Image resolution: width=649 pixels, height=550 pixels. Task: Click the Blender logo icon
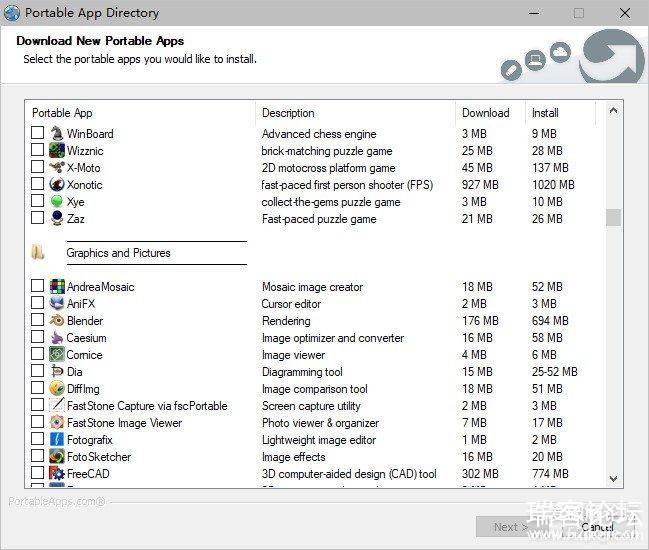[57, 320]
